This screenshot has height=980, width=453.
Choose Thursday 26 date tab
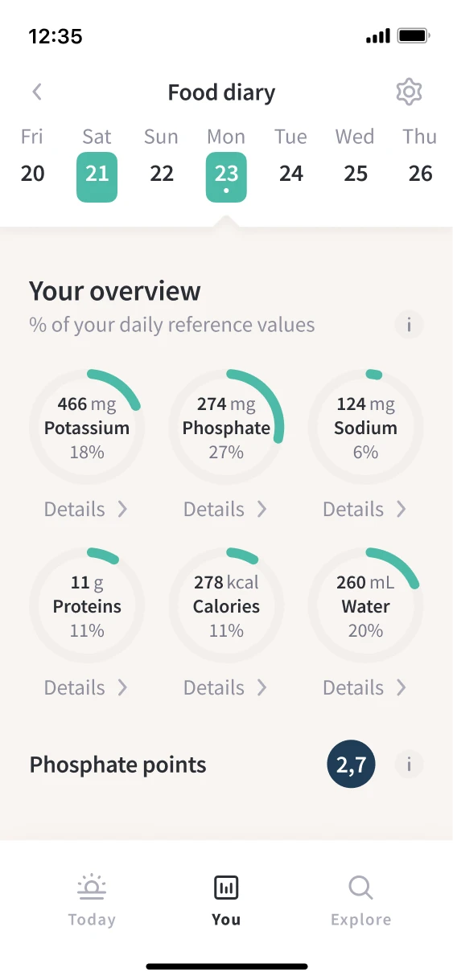click(420, 162)
